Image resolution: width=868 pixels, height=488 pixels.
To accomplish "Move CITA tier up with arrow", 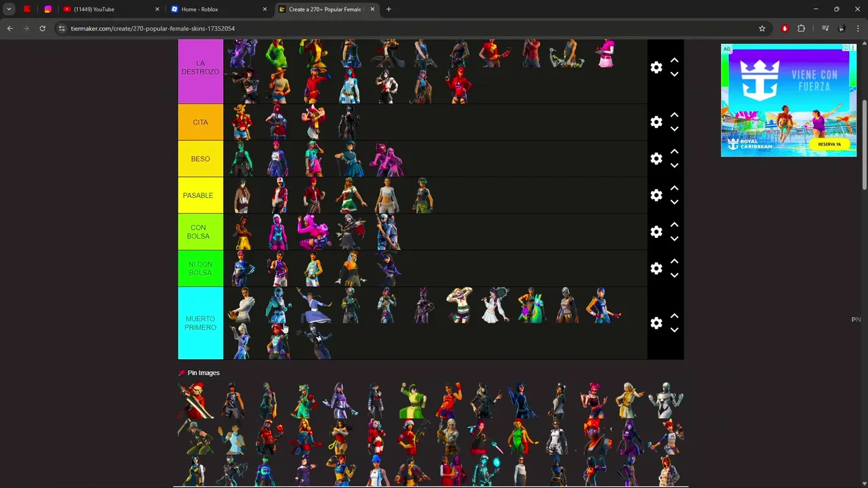I will 674,115.
